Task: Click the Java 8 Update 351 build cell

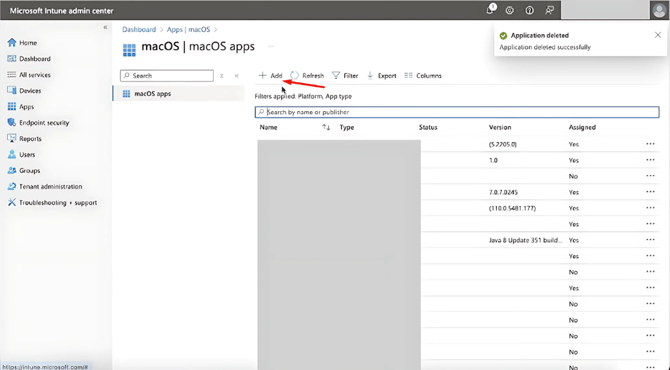Action: (526, 240)
